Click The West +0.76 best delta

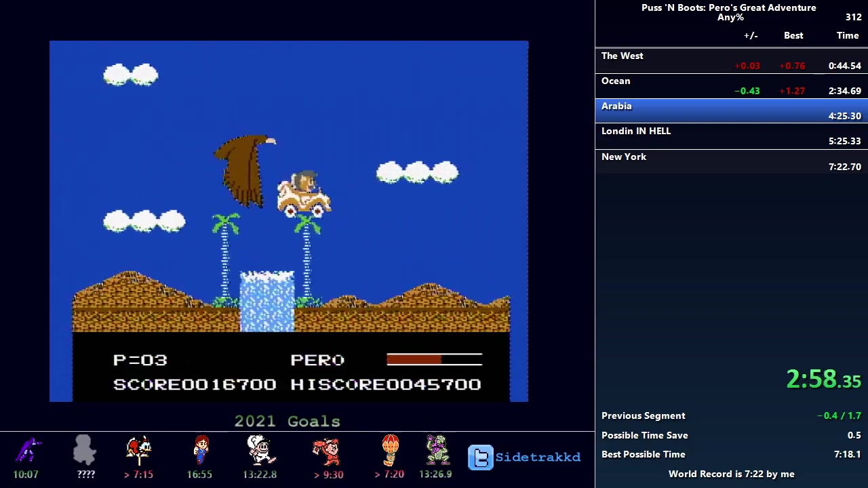coord(792,66)
